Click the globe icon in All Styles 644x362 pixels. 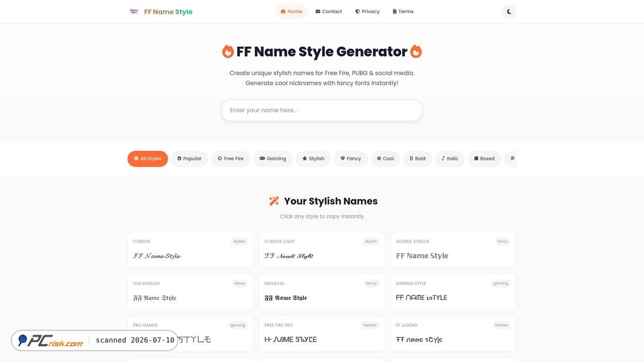136,158
